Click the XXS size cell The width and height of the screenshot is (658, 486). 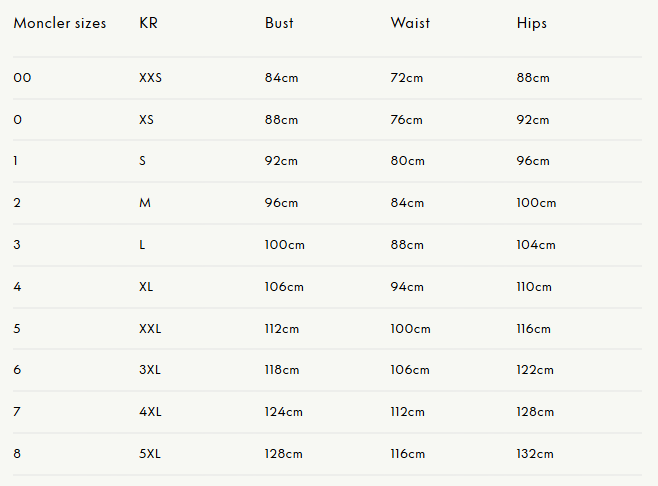coord(150,78)
